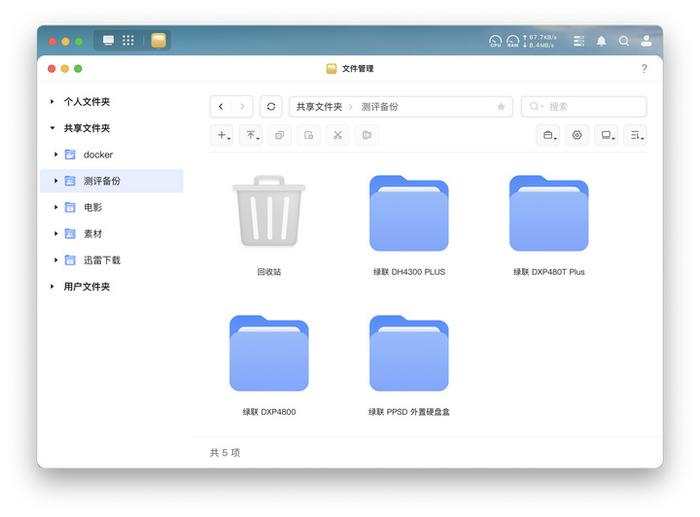Go forward to next folder
This screenshot has width=700, height=517.
tap(242, 107)
